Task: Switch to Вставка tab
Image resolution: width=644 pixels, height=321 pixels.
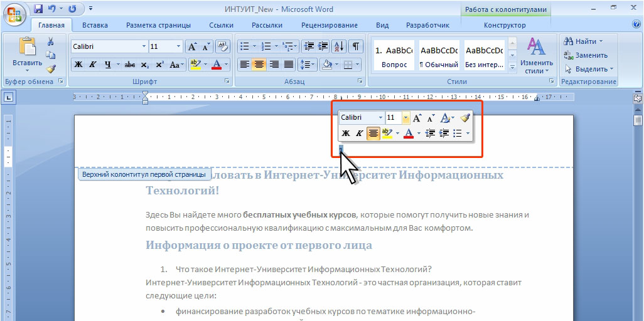Action: tap(95, 25)
